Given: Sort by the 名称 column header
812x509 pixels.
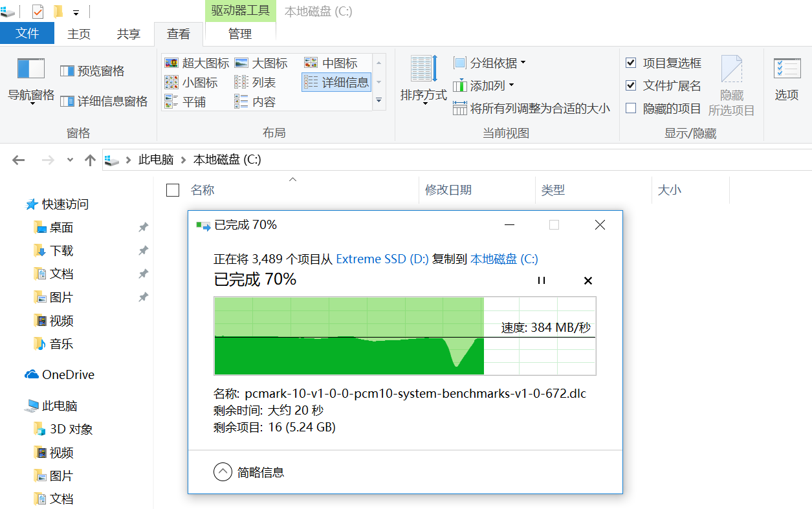Looking at the screenshot, I should (x=203, y=190).
